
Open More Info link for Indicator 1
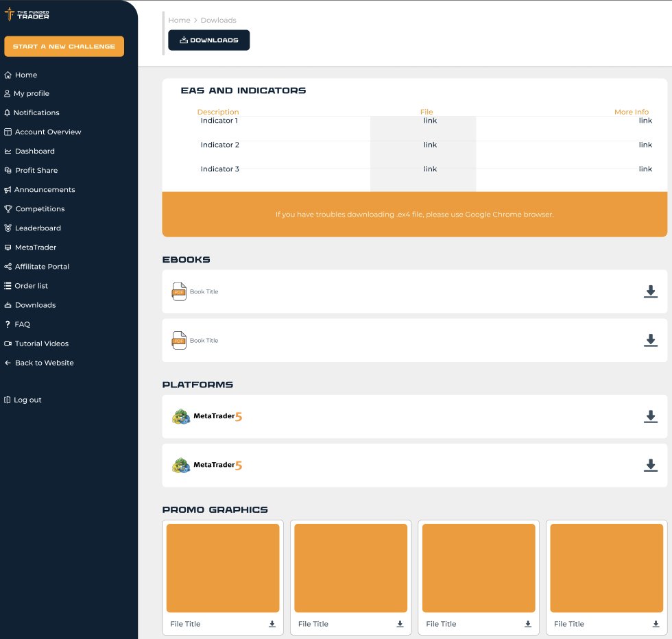tap(645, 121)
